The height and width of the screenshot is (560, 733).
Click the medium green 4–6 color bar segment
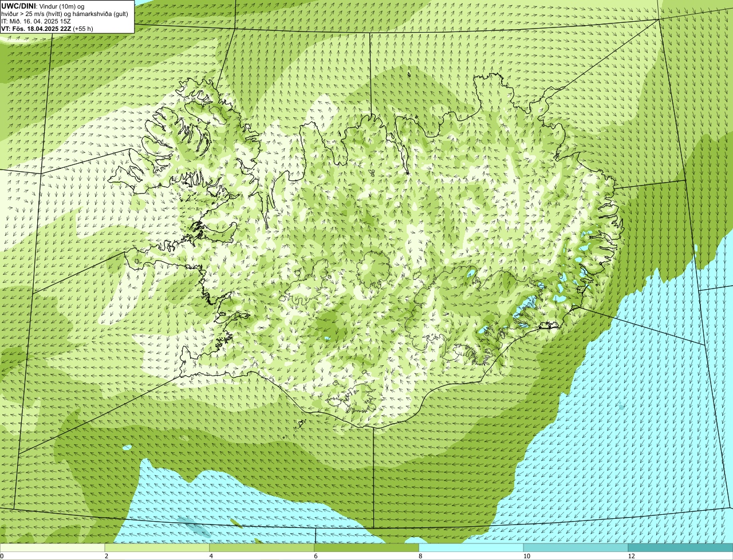tap(262, 548)
